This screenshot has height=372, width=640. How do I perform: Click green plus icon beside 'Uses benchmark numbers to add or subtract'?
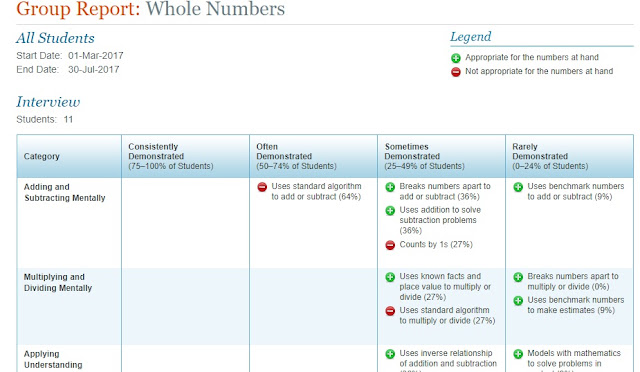518,187
